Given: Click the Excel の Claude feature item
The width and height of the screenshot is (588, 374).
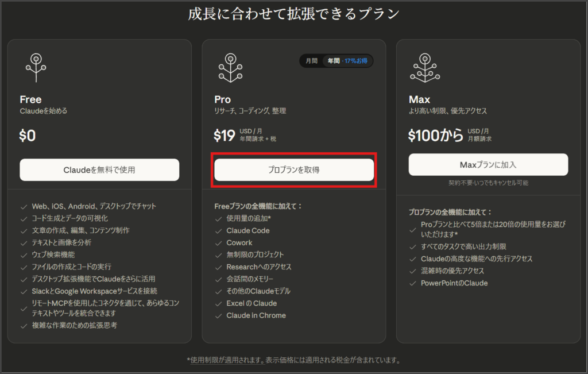Looking at the screenshot, I should click(252, 303).
